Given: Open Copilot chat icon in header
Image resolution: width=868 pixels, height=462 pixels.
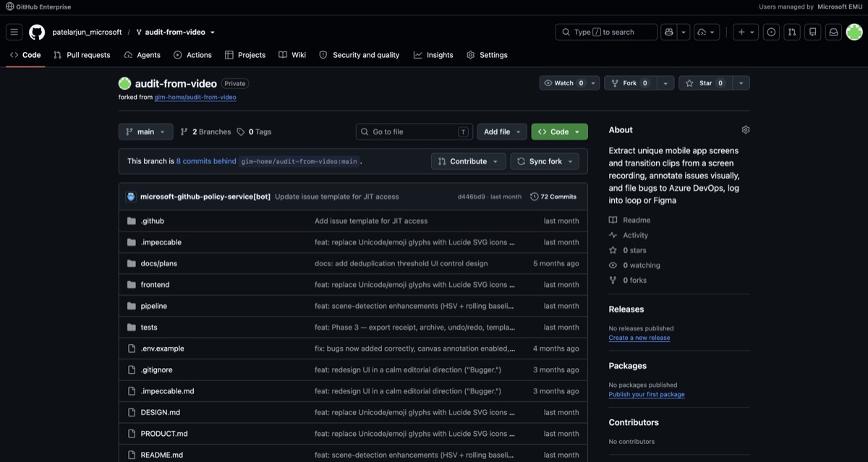Looking at the screenshot, I should 669,32.
